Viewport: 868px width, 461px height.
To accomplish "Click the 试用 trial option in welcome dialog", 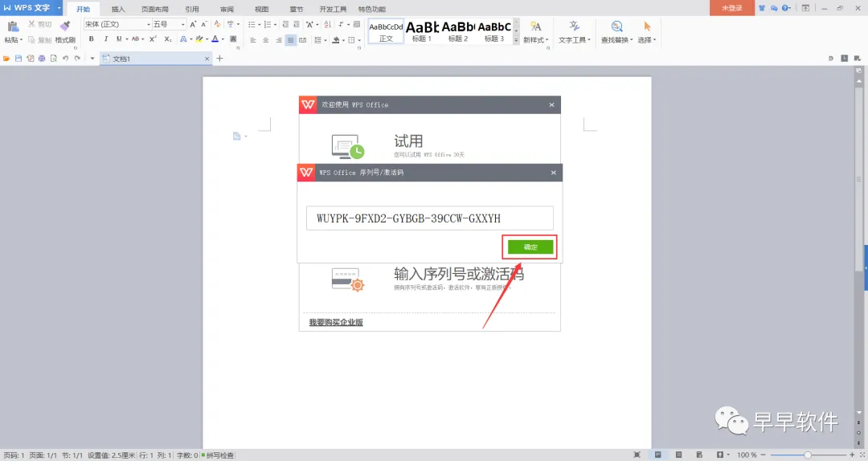I will pyautogui.click(x=408, y=141).
